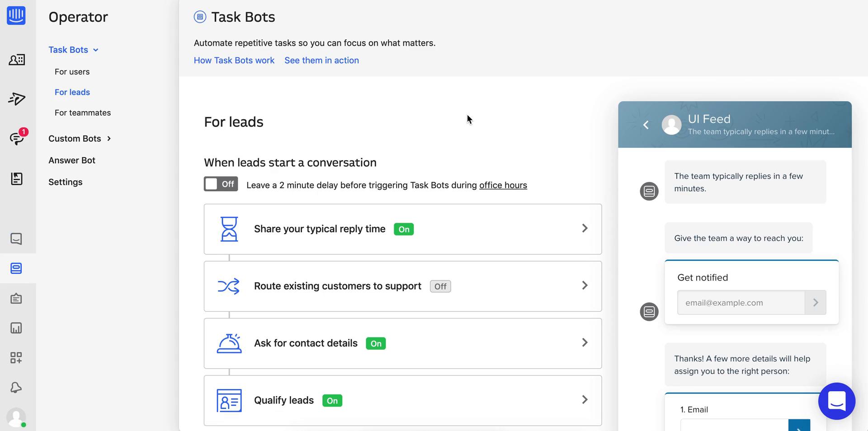The height and width of the screenshot is (431, 868).
Task: Click bot avatar beside Get notified card
Action: pyautogui.click(x=649, y=312)
